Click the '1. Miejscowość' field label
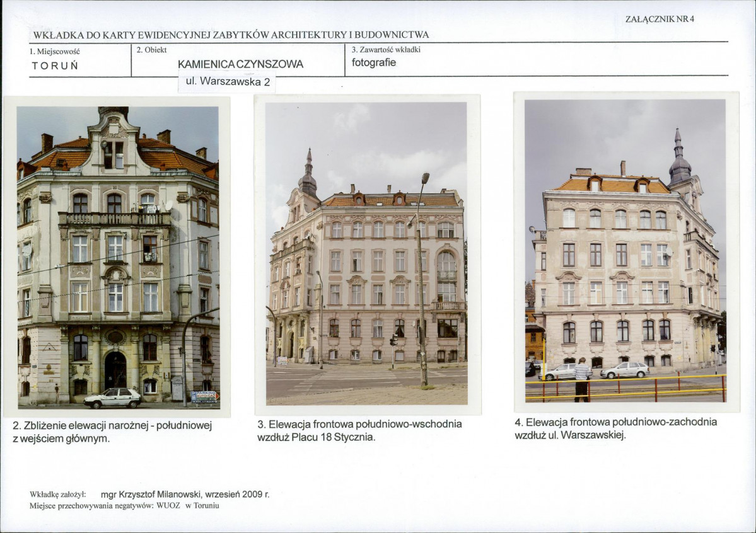756x533 pixels. [54, 51]
